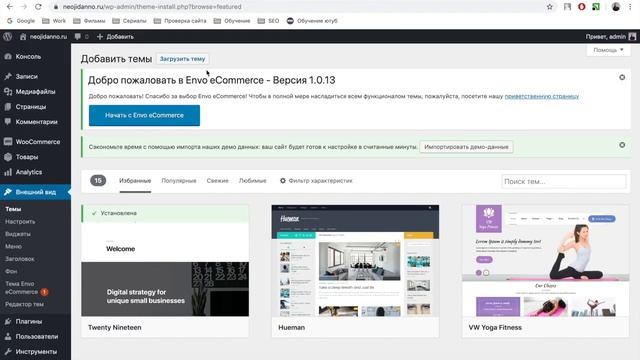640x360 pixels.
Task: Reload the page with the refresh icon
Action: pyautogui.click(x=38, y=7)
